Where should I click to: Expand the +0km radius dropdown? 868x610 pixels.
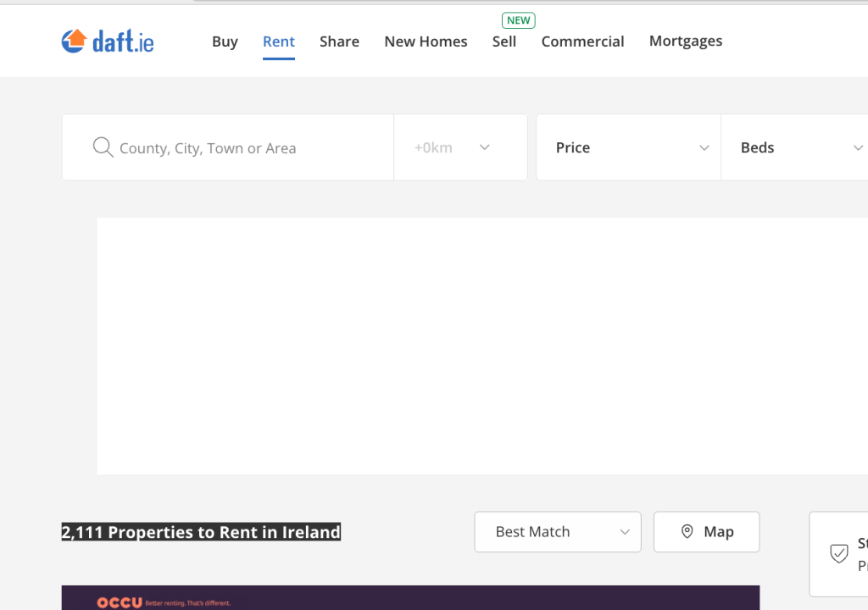[x=460, y=147]
